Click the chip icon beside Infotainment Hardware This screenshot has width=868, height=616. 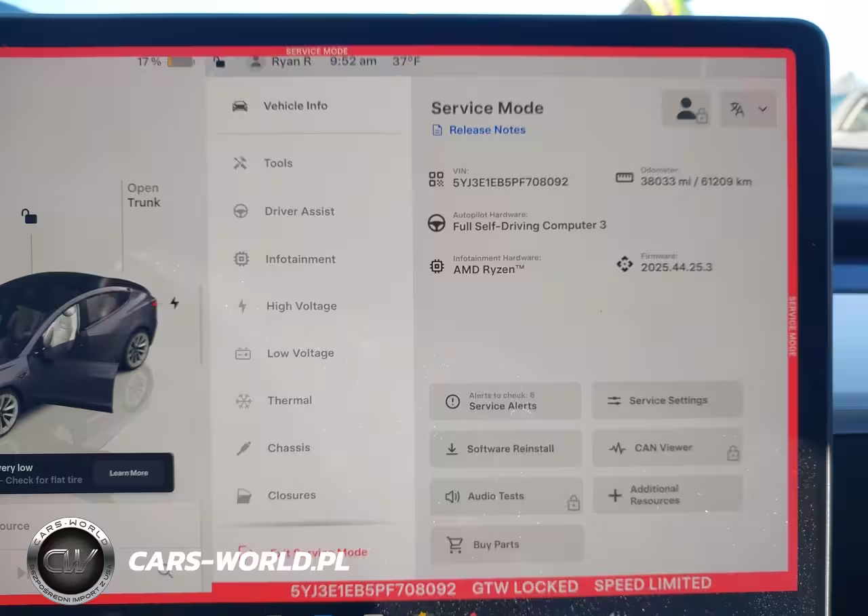tap(437, 267)
